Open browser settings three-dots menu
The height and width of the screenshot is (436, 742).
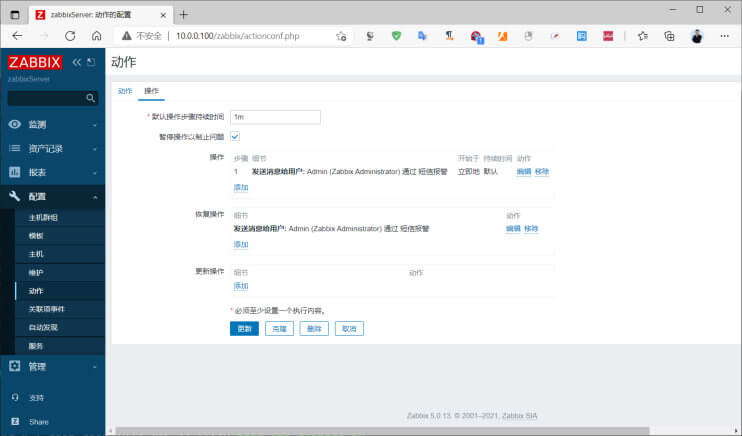(x=724, y=36)
